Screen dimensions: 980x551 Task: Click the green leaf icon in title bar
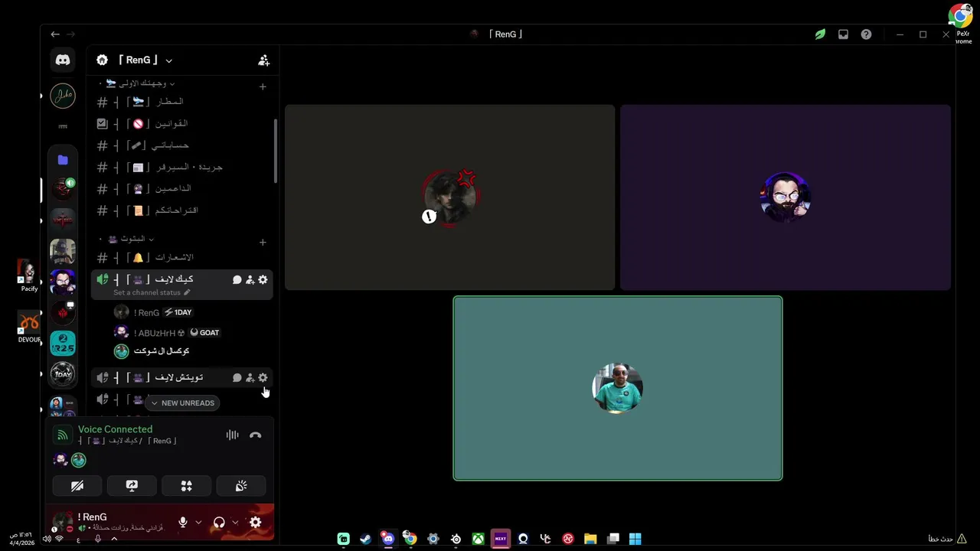point(820,34)
